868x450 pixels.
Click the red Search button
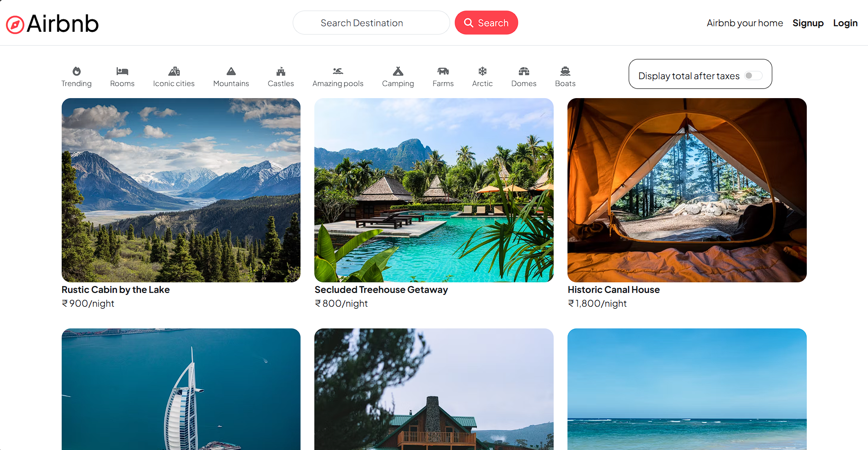coord(486,23)
